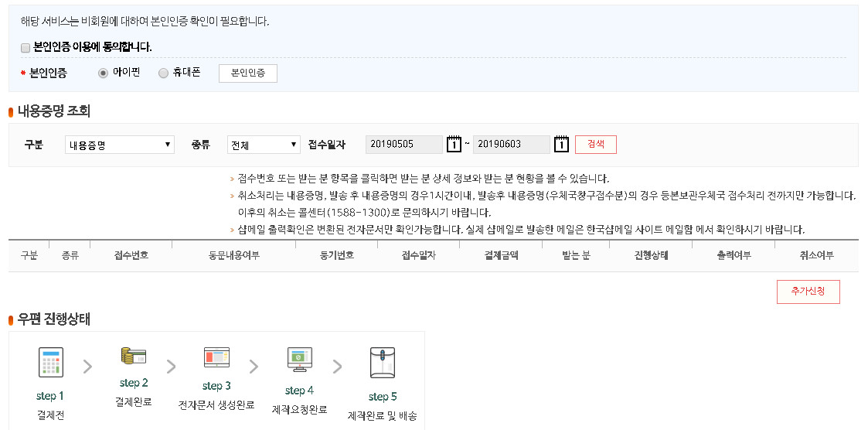
Task: Click the 본인인증 button
Action: click(248, 73)
